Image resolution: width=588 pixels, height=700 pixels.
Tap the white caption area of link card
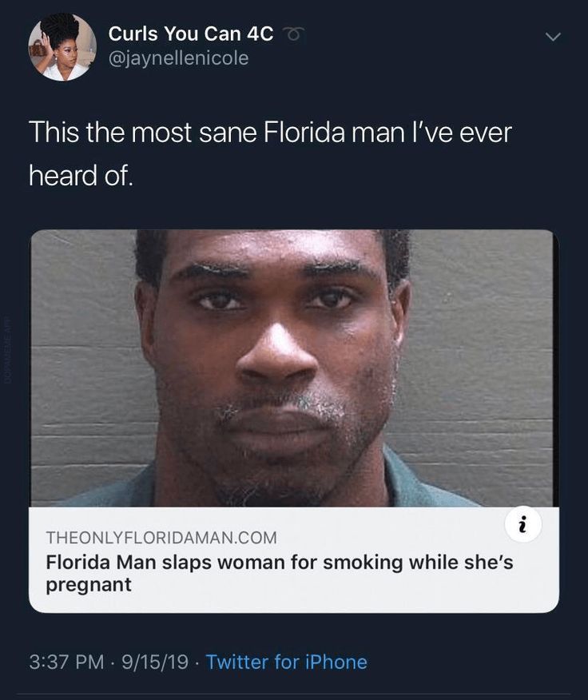(294, 559)
